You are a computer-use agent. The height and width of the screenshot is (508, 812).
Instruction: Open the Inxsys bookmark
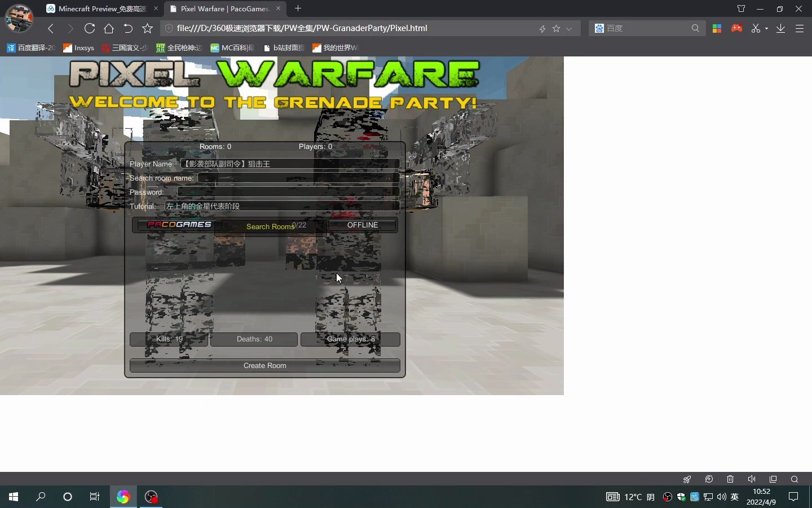[x=78, y=48]
